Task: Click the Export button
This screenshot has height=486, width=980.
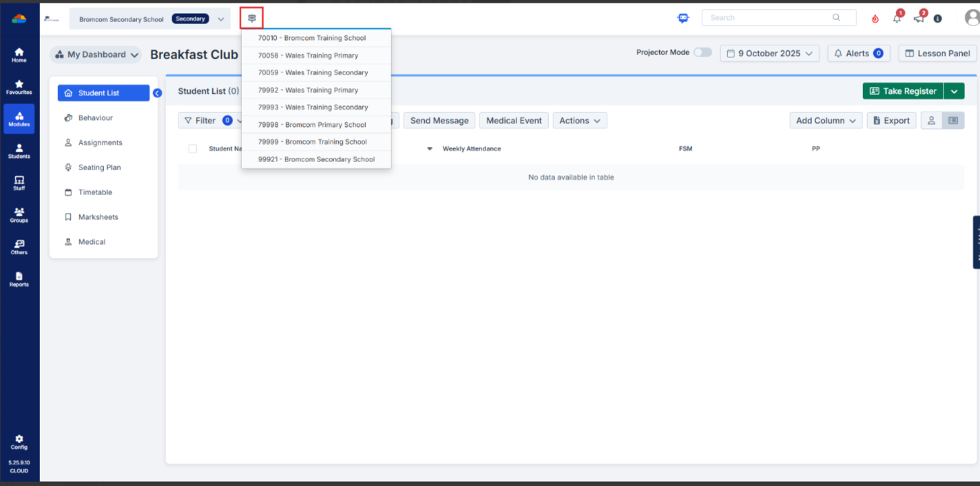Action: [891, 121]
